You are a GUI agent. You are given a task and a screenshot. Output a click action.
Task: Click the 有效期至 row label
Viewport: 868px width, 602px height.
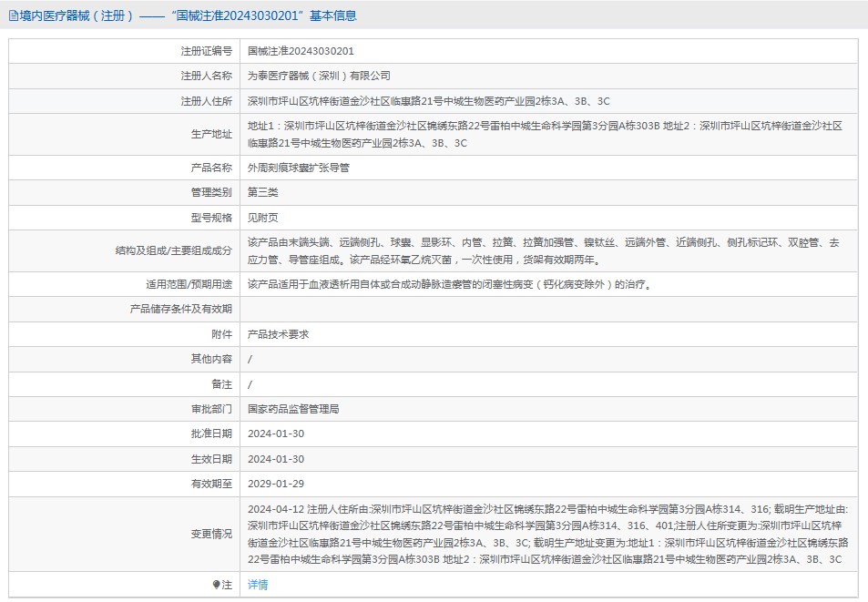pyautogui.click(x=211, y=484)
